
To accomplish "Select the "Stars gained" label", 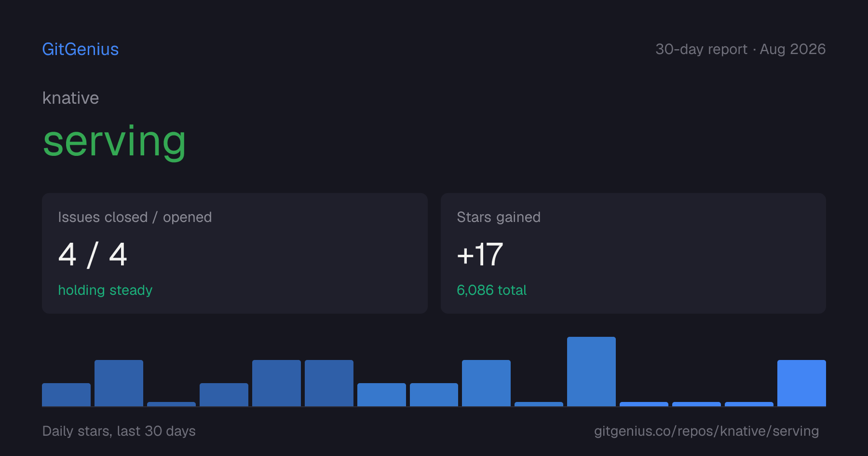I will click(x=499, y=217).
